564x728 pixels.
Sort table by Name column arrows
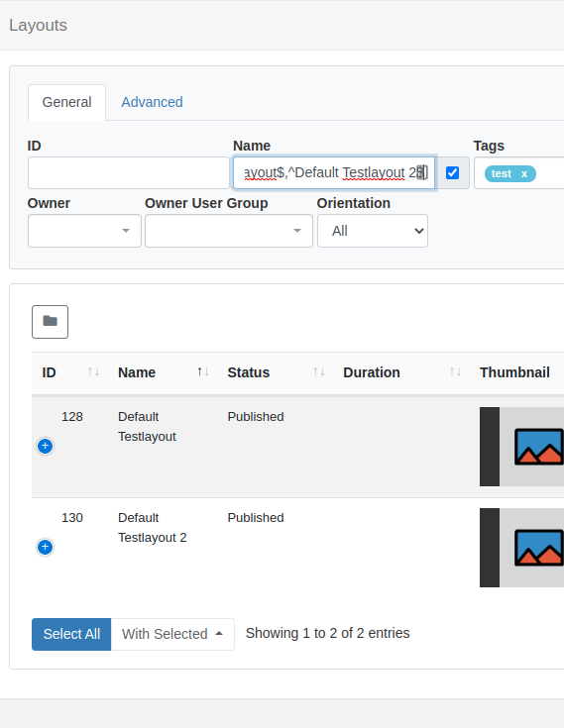pyautogui.click(x=203, y=371)
